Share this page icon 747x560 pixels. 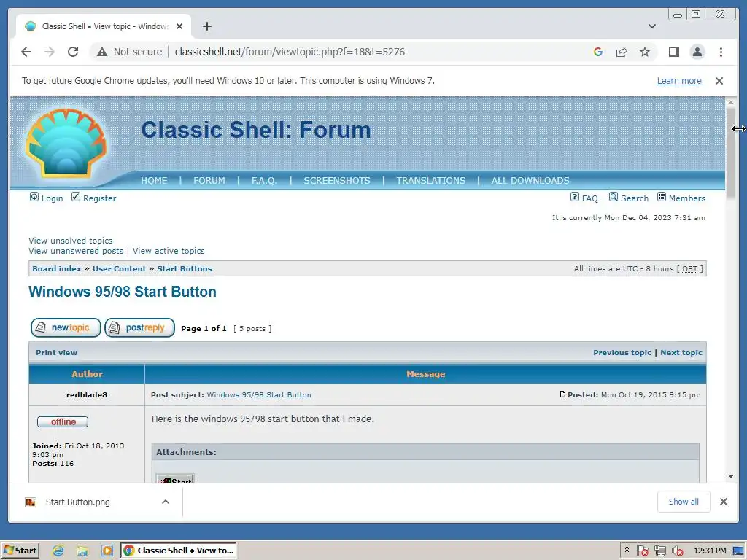[x=622, y=52]
